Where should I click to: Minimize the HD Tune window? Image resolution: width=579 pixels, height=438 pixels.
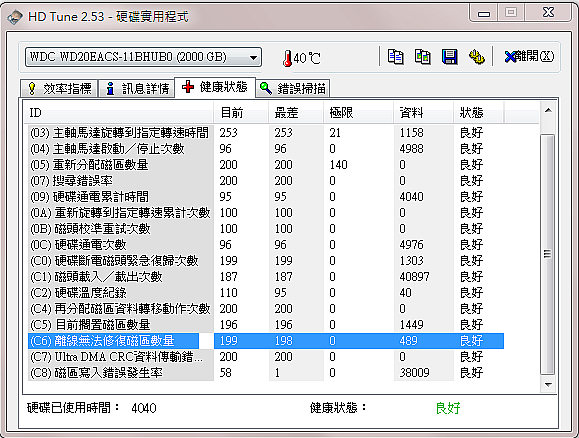tap(483, 13)
